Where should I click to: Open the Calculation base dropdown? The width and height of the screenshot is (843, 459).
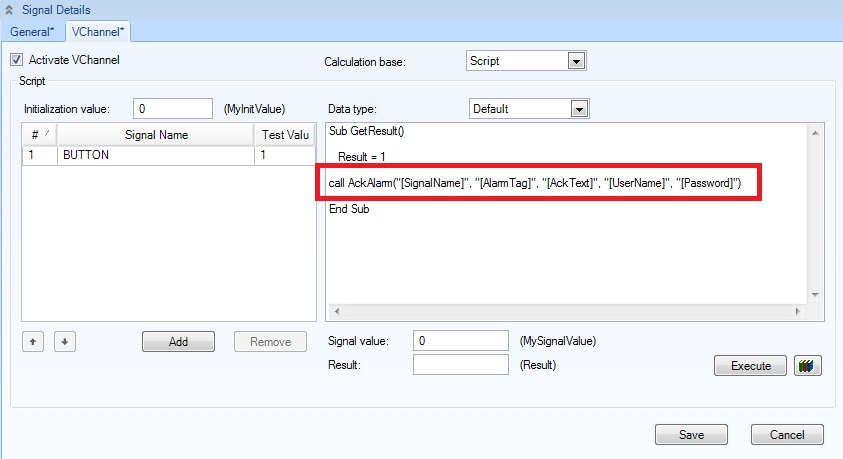coord(575,61)
